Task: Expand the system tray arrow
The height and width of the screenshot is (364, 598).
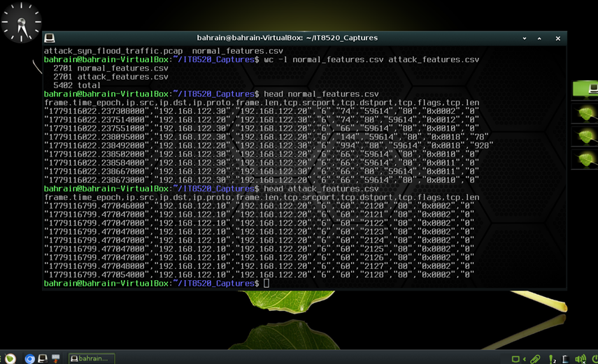Action: [x=525, y=359]
